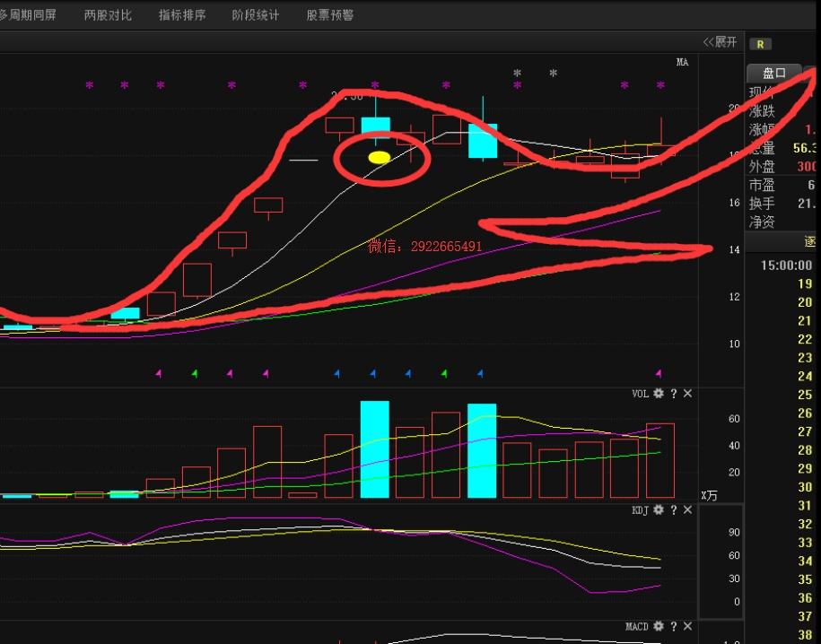Select row 19 in the tick list

tap(805, 283)
